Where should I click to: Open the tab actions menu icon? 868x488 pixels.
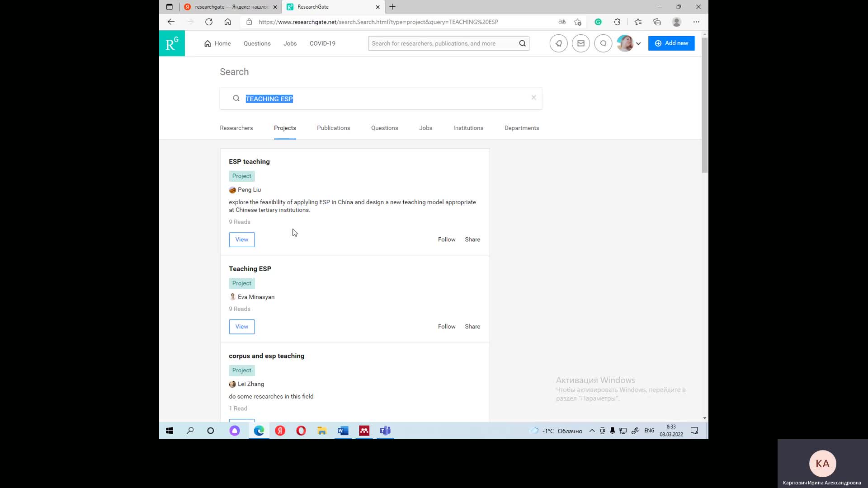coord(169,7)
